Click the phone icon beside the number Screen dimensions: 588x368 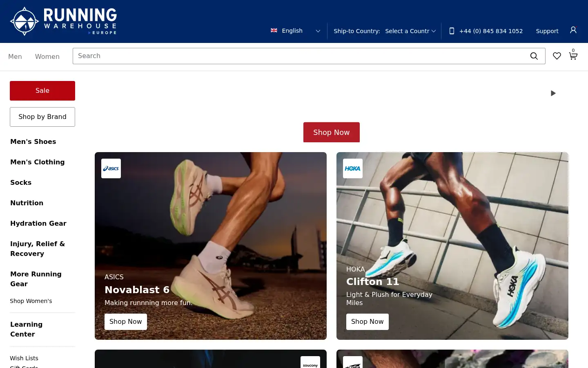(452, 31)
